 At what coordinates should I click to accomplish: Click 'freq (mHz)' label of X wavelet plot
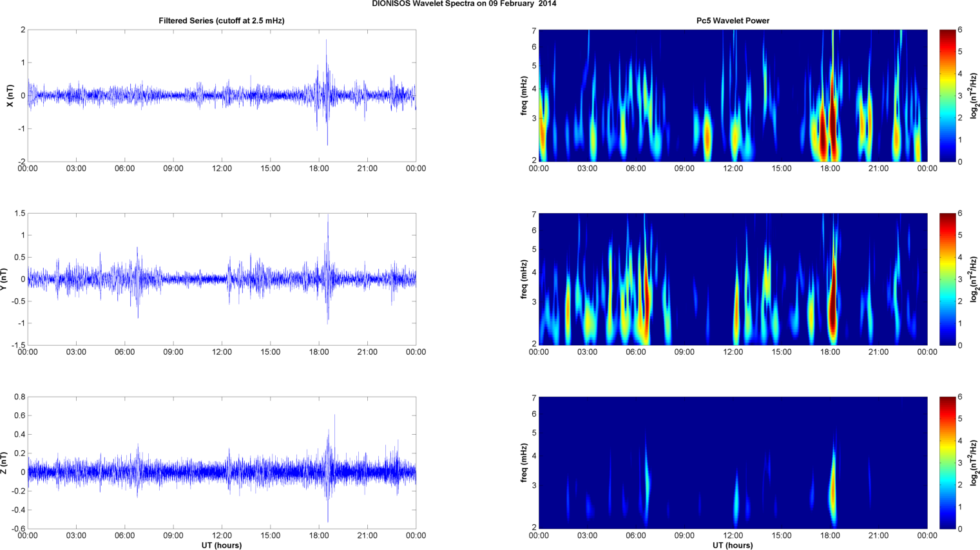pyautogui.click(x=524, y=95)
